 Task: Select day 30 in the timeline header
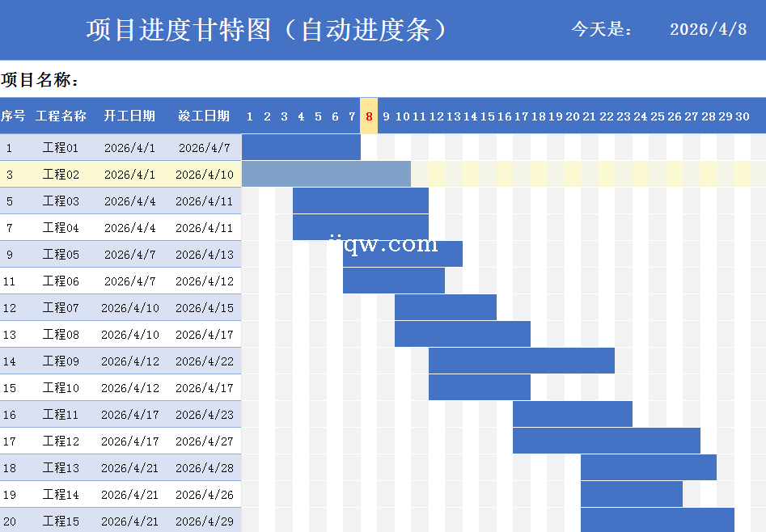pyautogui.click(x=743, y=116)
